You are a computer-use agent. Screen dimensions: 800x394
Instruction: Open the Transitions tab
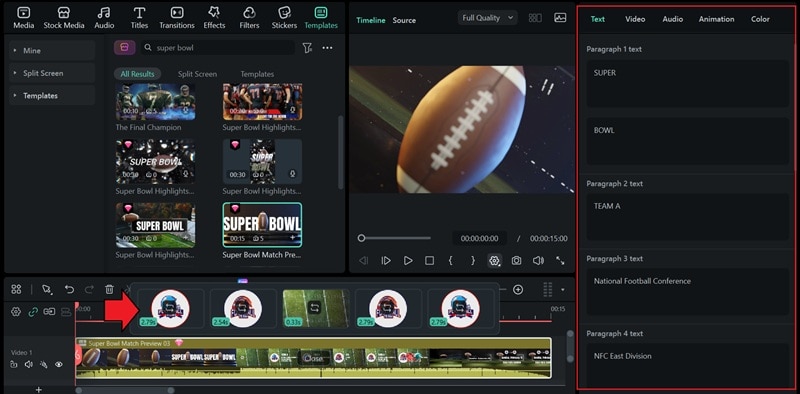tap(177, 18)
